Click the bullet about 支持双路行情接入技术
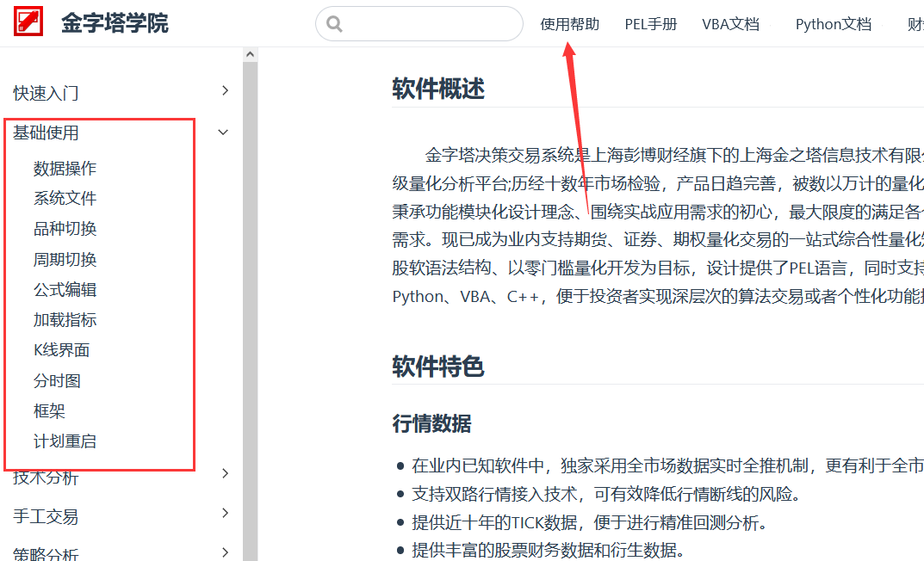 point(605,494)
